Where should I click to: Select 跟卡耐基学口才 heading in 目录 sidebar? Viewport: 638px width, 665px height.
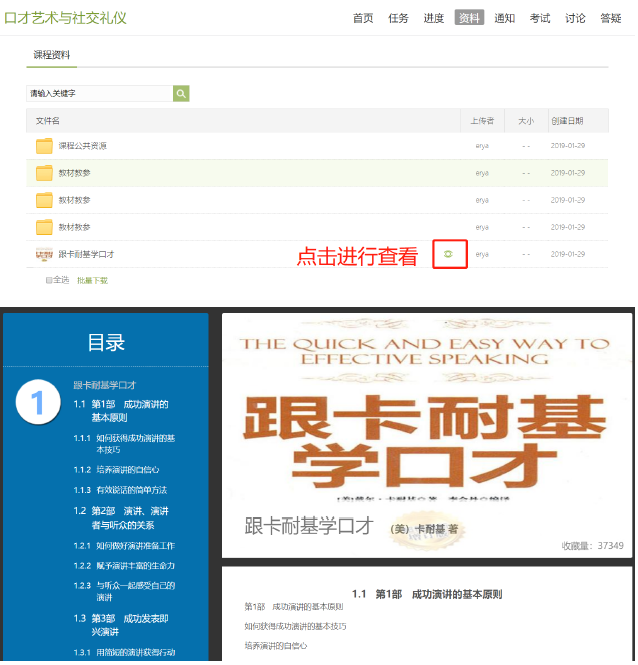click(x=105, y=386)
